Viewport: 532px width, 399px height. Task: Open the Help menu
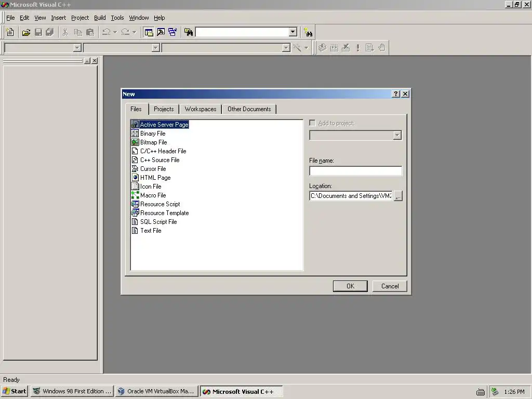click(x=159, y=18)
